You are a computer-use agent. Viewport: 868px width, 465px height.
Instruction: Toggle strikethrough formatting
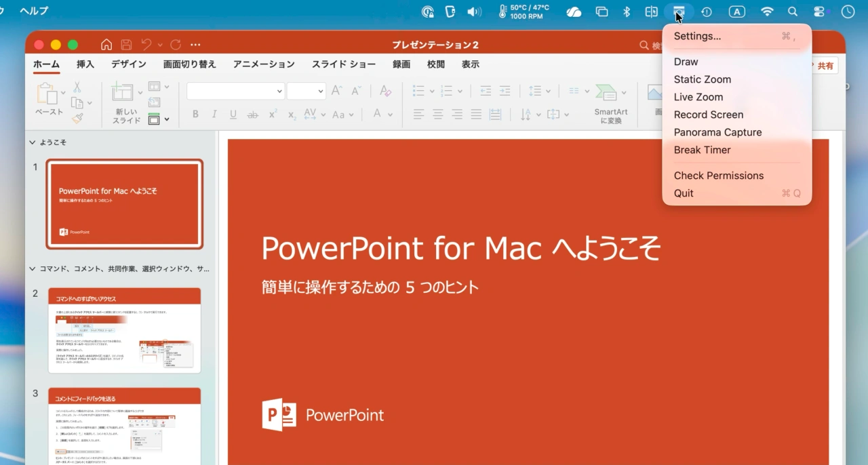coord(252,115)
